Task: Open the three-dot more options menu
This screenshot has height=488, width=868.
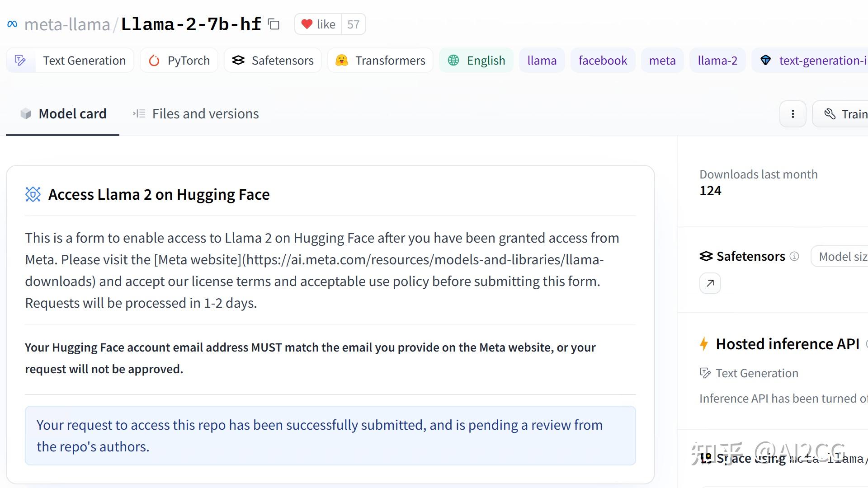Action: [x=793, y=114]
